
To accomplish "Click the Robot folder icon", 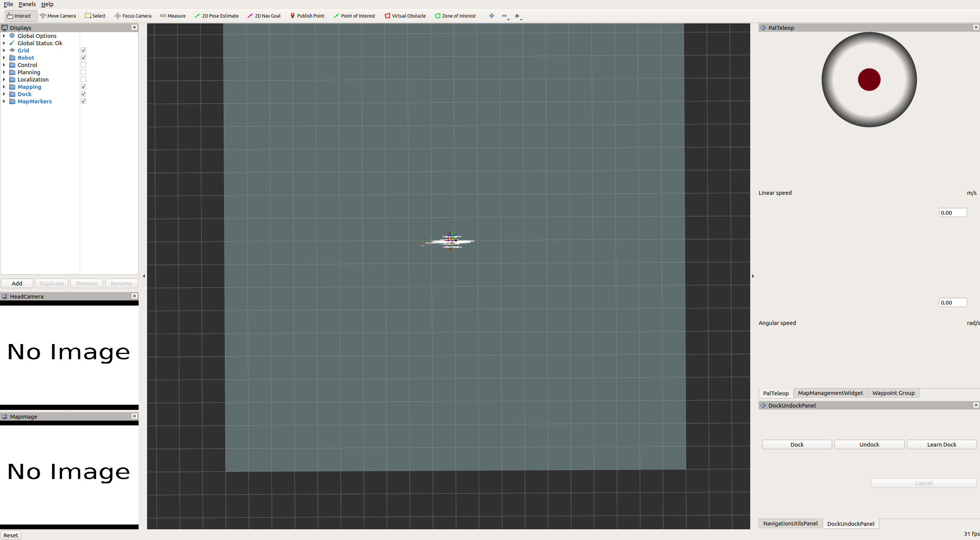I will [12, 57].
